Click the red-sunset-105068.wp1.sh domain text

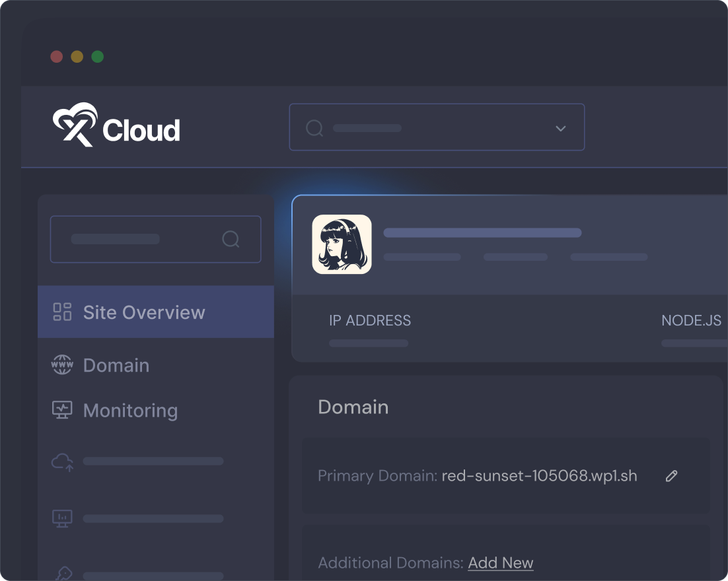point(539,476)
